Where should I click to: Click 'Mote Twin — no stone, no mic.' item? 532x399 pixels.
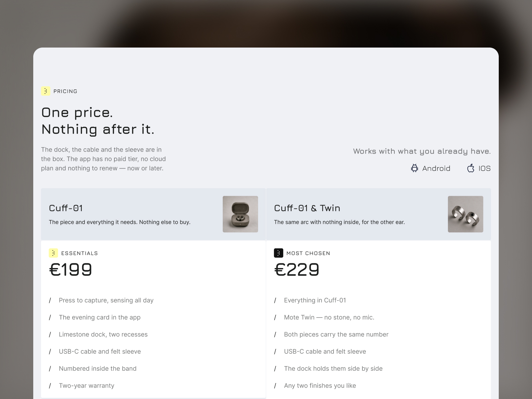click(x=329, y=318)
